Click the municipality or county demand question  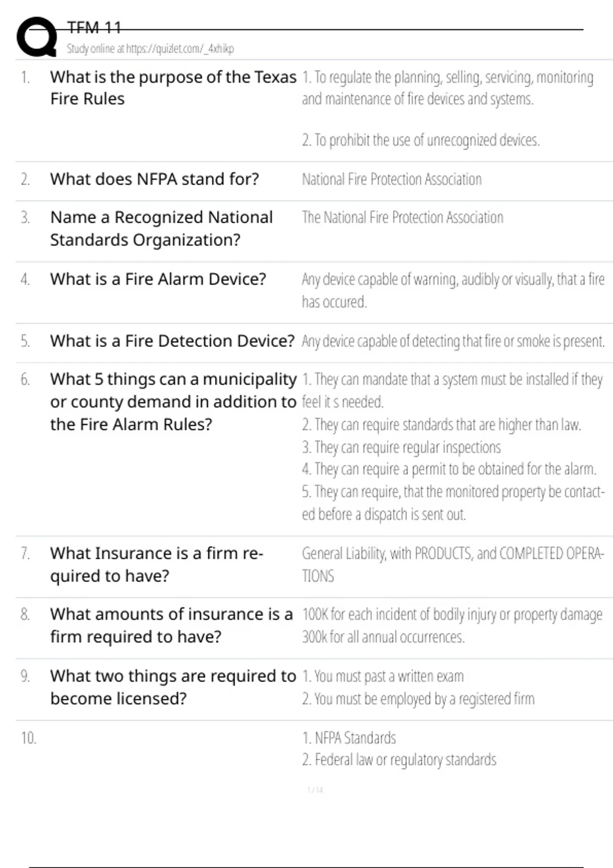coord(173,402)
